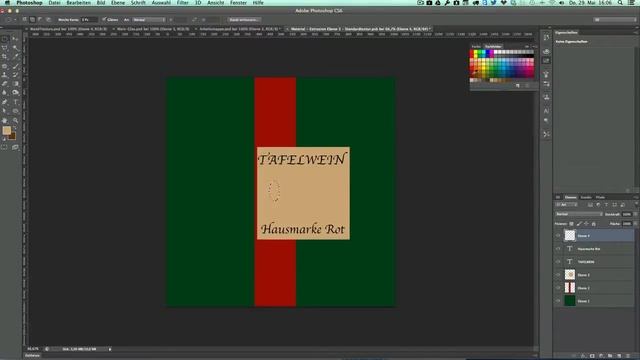
Task: Open the Datei menu
Action: coord(54,3)
